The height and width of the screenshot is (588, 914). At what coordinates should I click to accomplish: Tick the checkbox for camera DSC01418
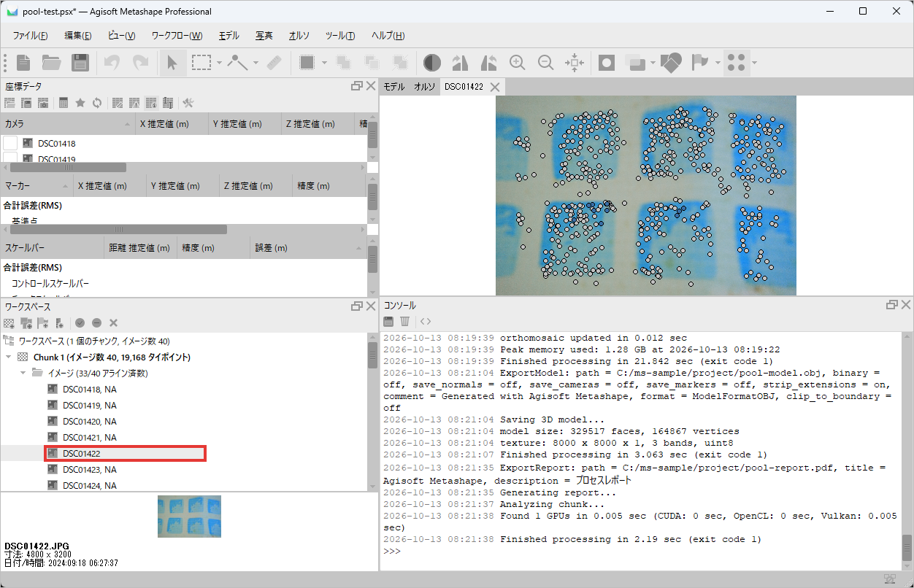[x=10, y=144]
